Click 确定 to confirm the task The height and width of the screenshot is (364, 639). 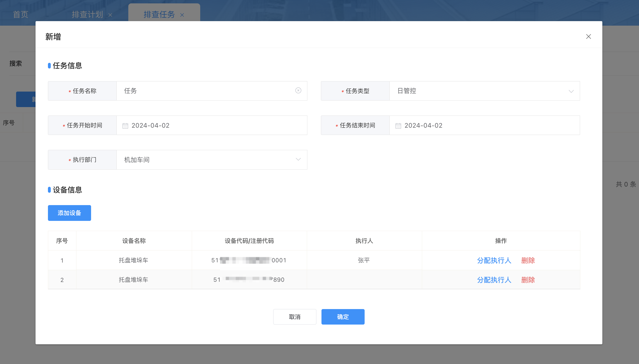pos(343,317)
